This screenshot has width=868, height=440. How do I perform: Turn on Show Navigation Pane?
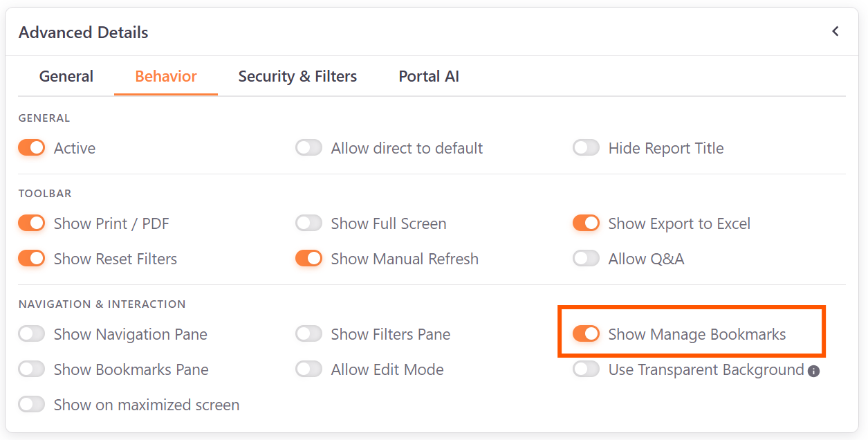[31, 333]
